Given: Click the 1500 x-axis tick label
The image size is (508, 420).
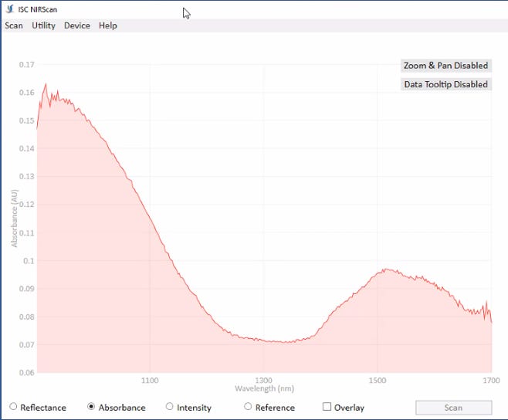Looking at the screenshot, I should point(378,380).
